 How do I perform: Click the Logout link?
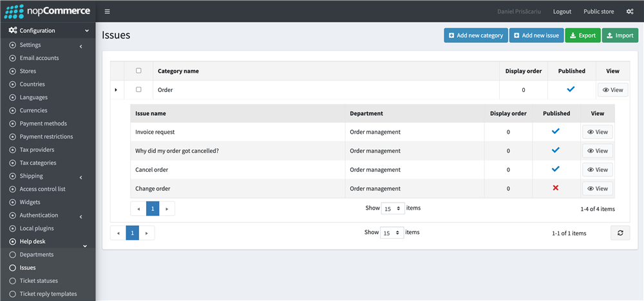click(x=562, y=12)
